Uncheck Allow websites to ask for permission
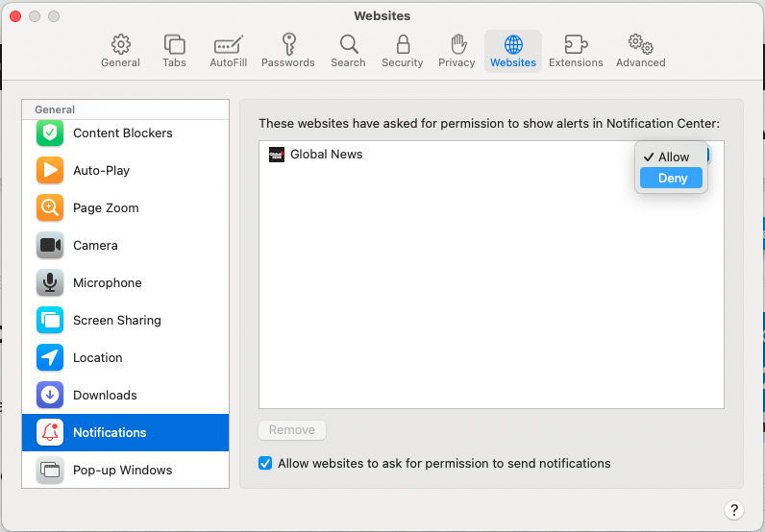765x532 pixels. pyautogui.click(x=266, y=463)
